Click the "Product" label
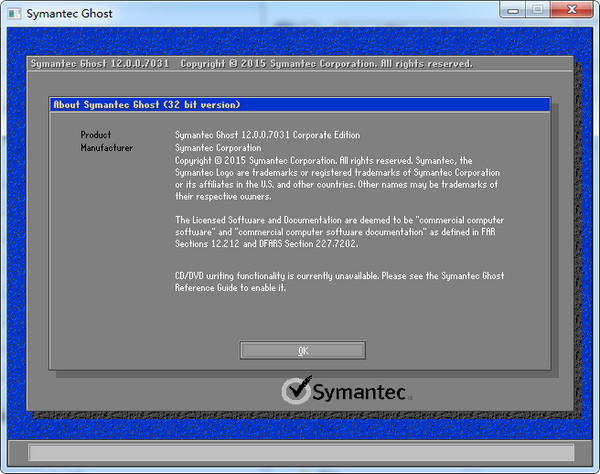 pyautogui.click(x=96, y=135)
